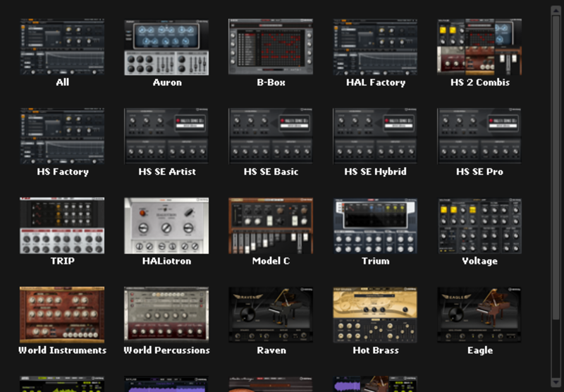Select the HS SE Artist thumbnail
Image resolution: width=564 pixels, height=392 pixels.
click(x=166, y=136)
